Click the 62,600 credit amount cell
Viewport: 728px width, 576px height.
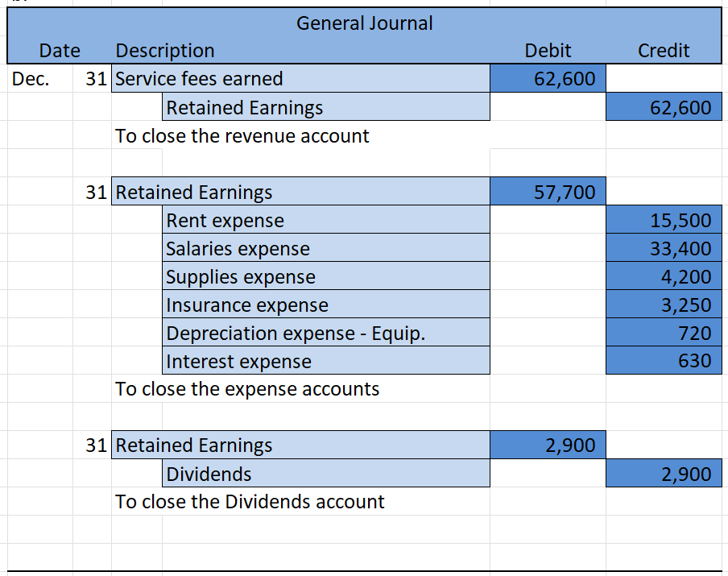pyautogui.click(x=663, y=107)
